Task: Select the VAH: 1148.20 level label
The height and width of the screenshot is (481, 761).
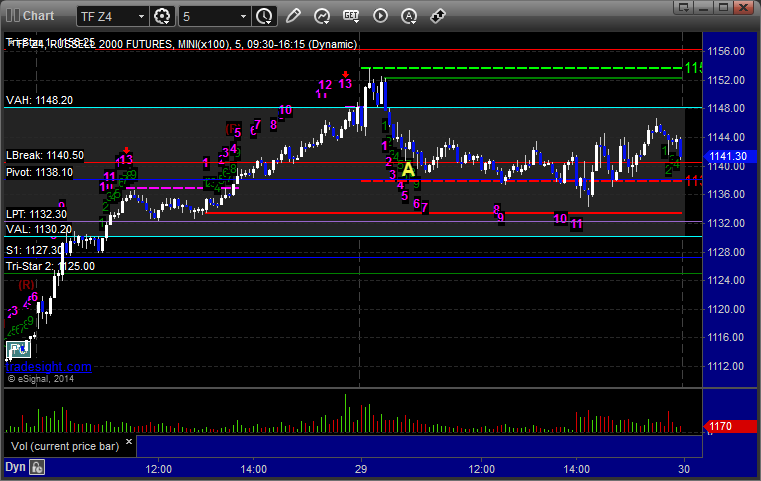Action: (39, 100)
